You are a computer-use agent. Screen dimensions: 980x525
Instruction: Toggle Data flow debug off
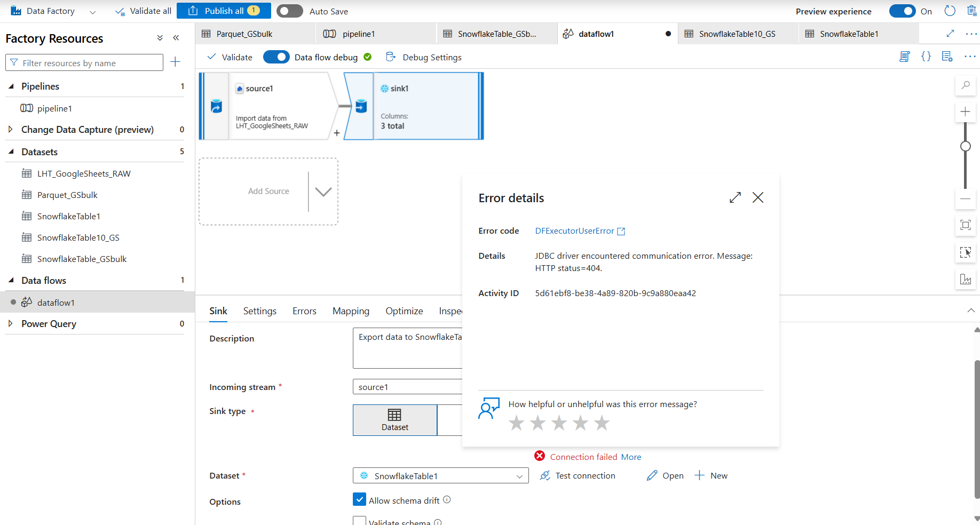(276, 57)
